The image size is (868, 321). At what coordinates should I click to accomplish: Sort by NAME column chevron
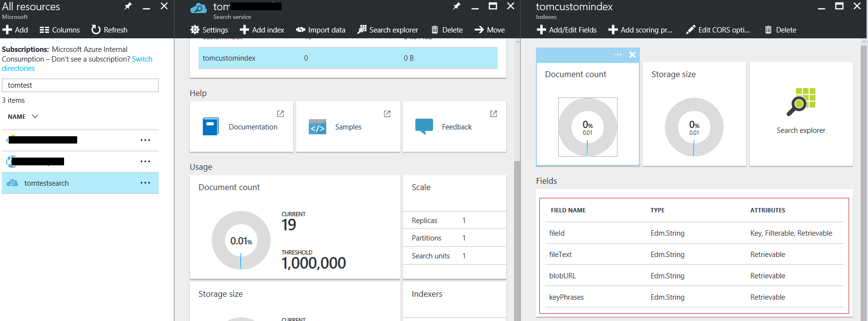pos(35,116)
